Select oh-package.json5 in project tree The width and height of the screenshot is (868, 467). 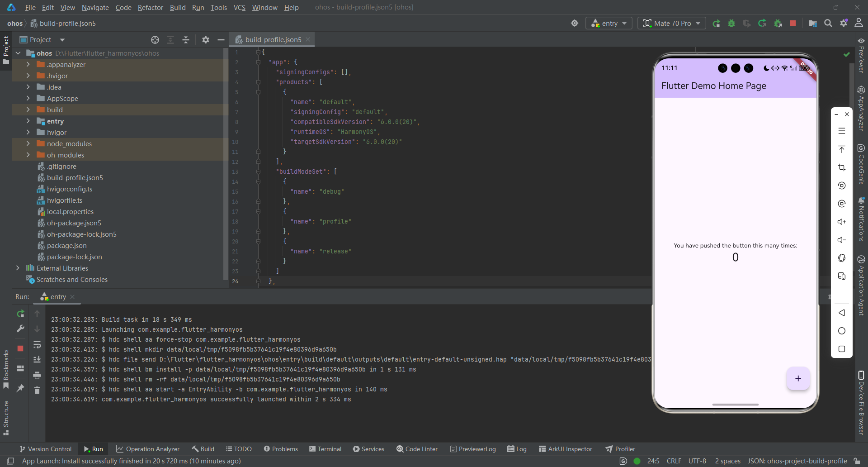click(x=74, y=223)
